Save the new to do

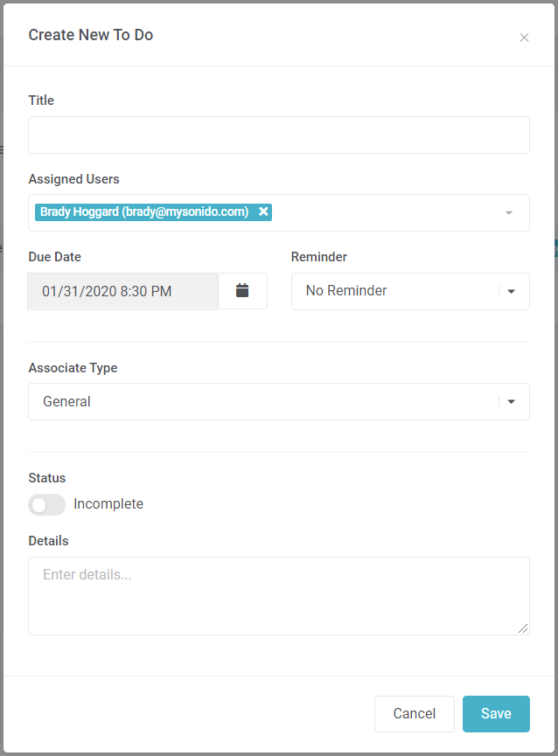[496, 714]
